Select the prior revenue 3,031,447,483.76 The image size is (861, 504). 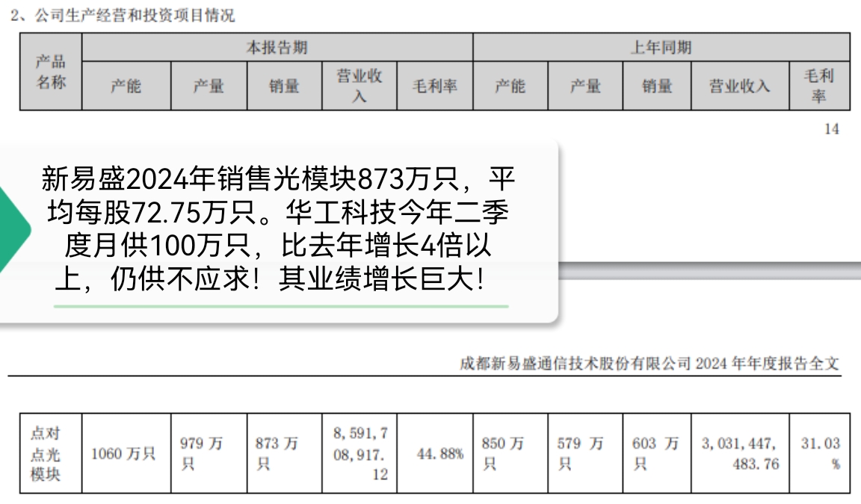(x=740, y=453)
